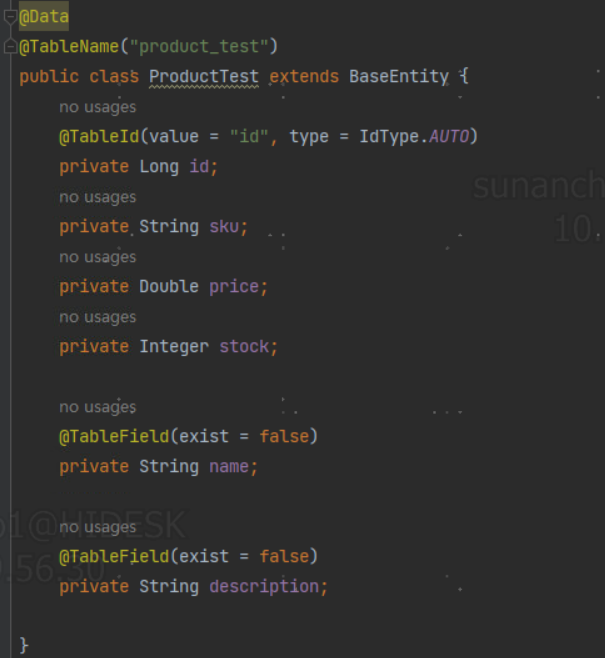The height and width of the screenshot is (658, 605).
Task: Click the IdType.AUTO constant
Action: pos(414,136)
